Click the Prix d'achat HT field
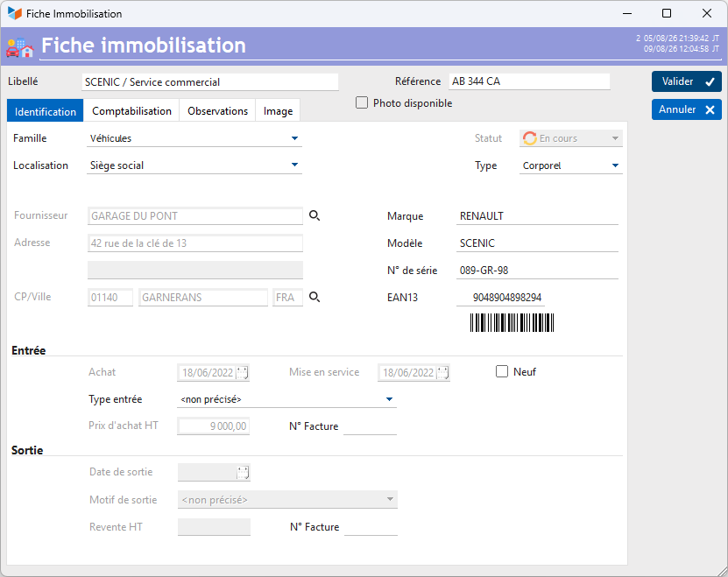 pyautogui.click(x=213, y=426)
